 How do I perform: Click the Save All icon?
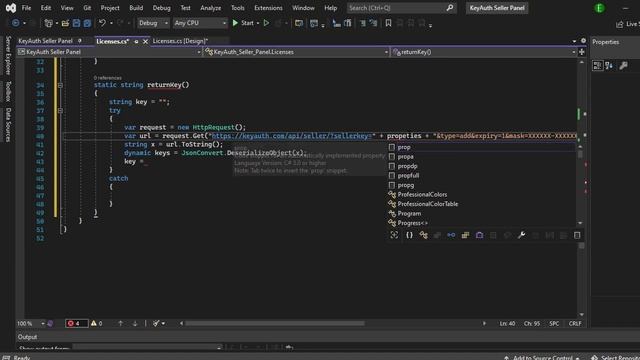click(x=87, y=23)
